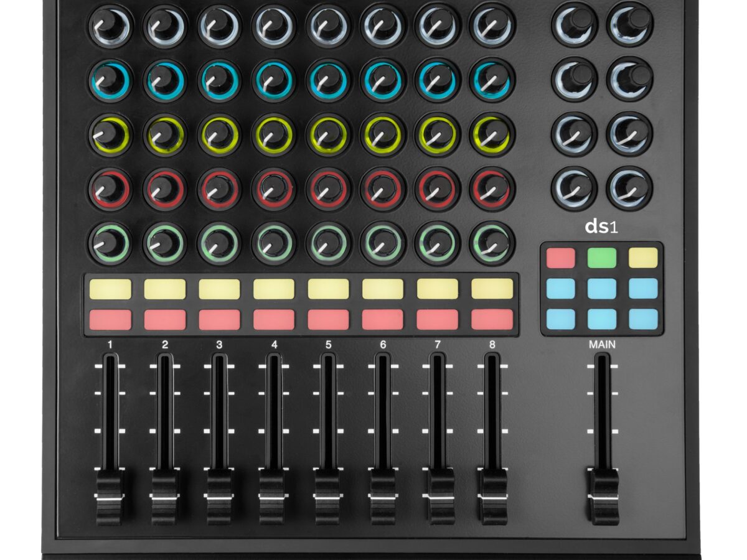The height and width of the screenshot is (560, 747).
Task: Select channel 6 green-ring knob
Action: (383, 243)
